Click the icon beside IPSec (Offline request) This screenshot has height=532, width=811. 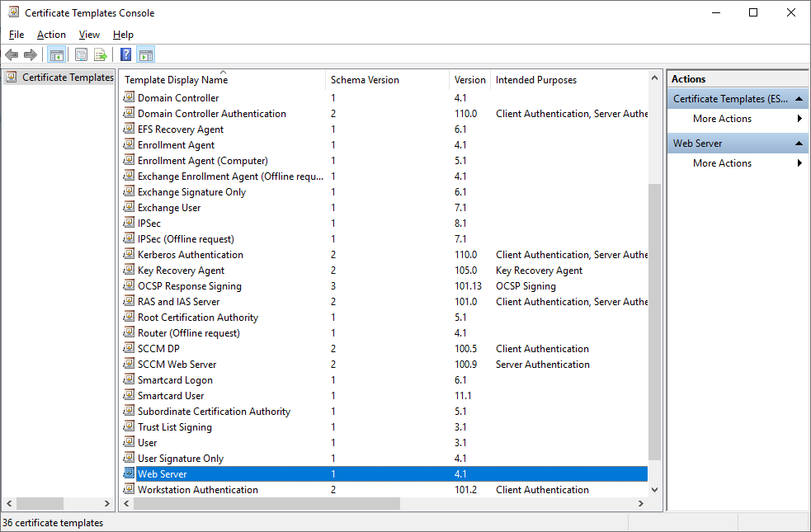point(129,238)
